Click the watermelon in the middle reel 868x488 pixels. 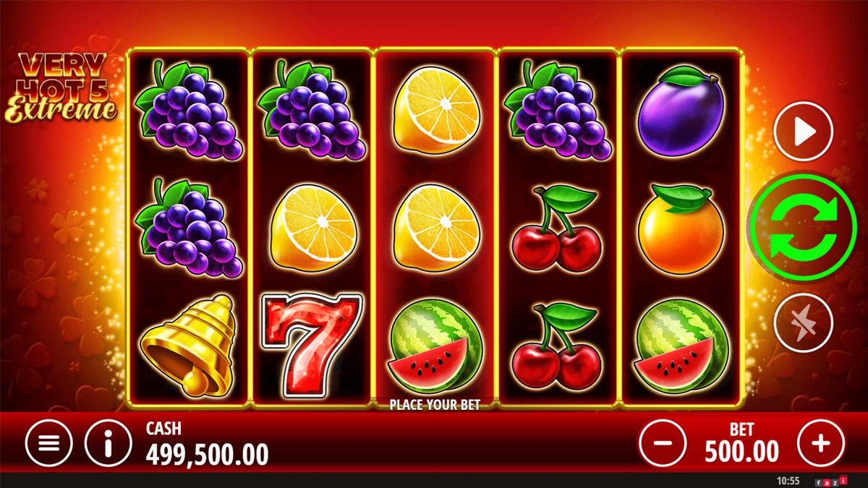tap(435, 347)
